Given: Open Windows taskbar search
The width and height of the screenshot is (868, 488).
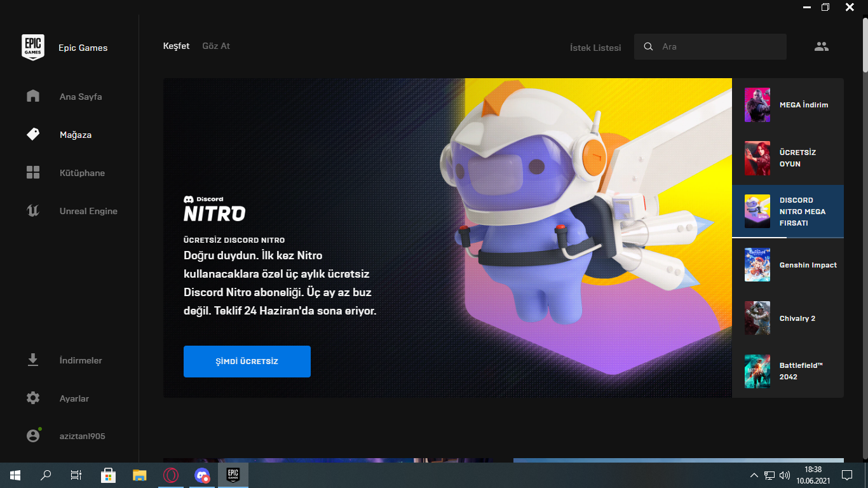Looking at the screenshot, I should coord(46,475).
